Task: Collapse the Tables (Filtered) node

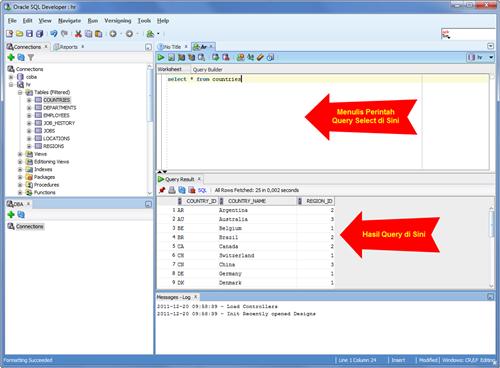Action: click(20, 92)
